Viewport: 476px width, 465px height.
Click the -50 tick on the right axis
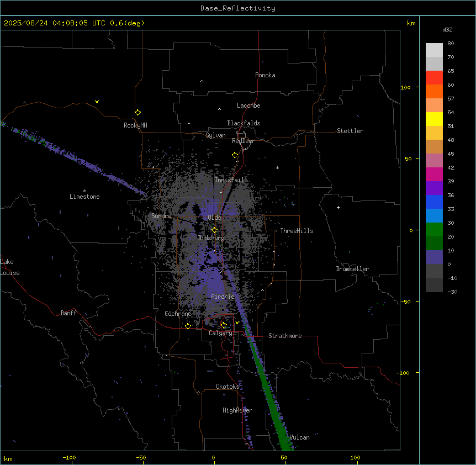click(405, 302)
